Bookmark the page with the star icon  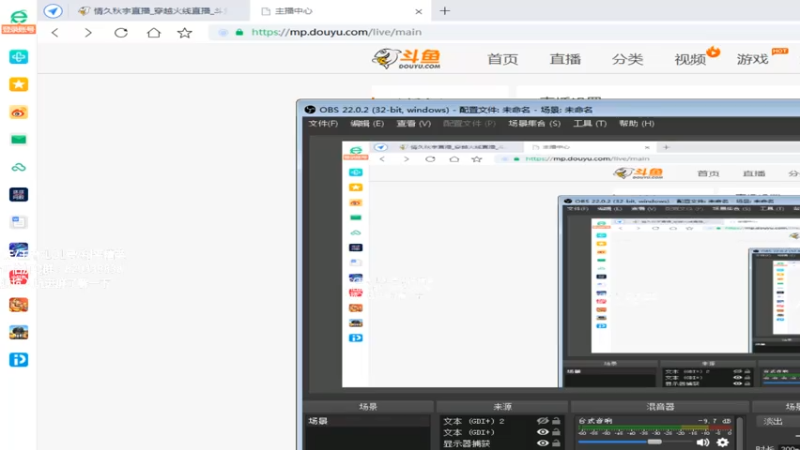point(185,33)
